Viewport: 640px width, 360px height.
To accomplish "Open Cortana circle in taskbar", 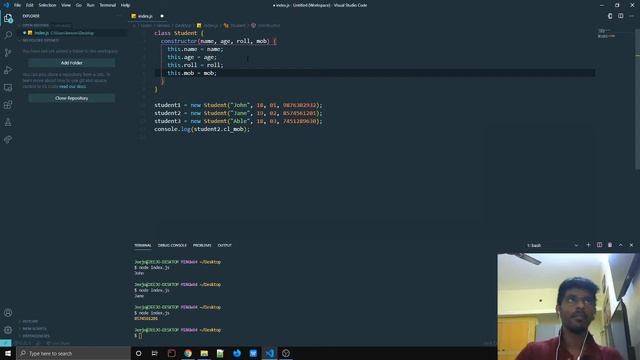I will point(138,353).
